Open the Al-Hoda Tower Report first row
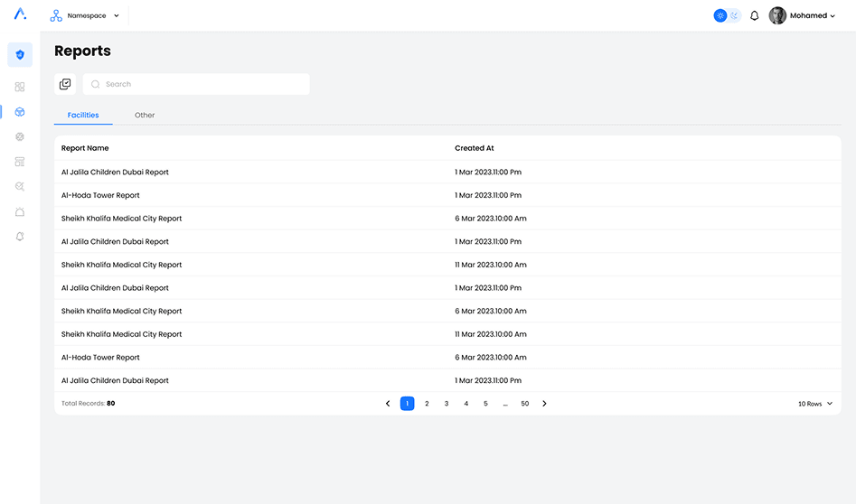 click(x=100, y=195)
